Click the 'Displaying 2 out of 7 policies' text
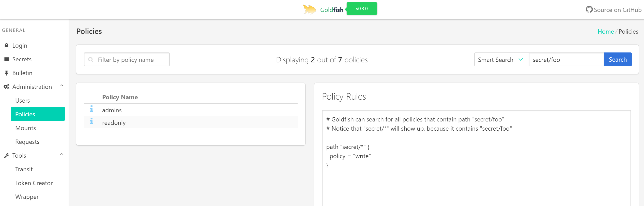This screenshot has width=644, height=206. tap(322, 60)
